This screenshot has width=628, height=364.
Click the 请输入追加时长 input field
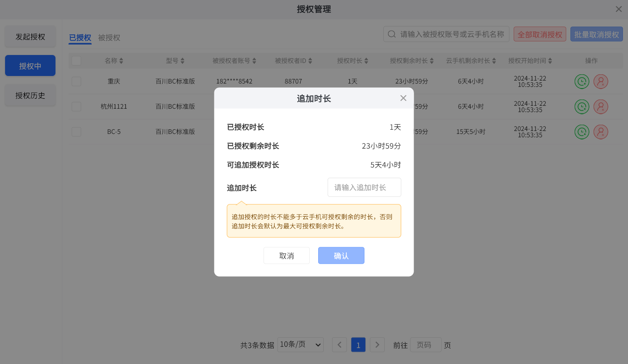click(x=364, y=187)
